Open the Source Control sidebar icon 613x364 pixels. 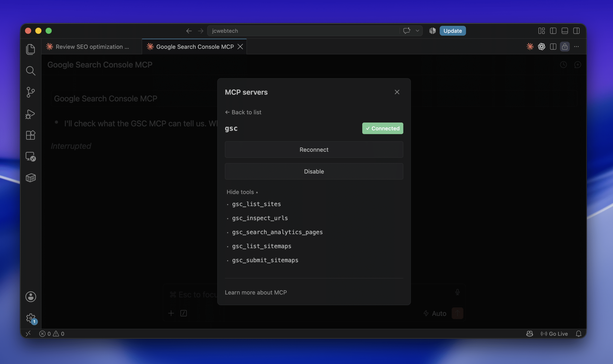30,92
